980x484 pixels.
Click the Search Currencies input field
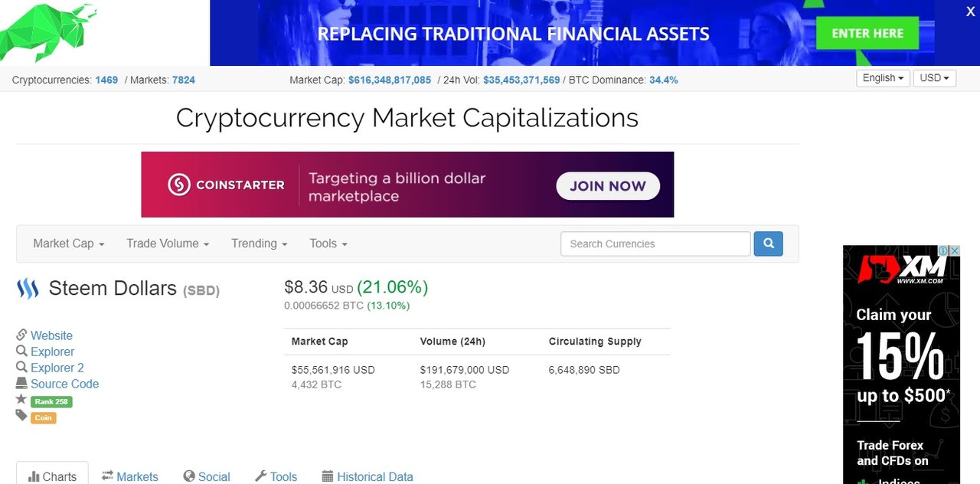point(655,244)
